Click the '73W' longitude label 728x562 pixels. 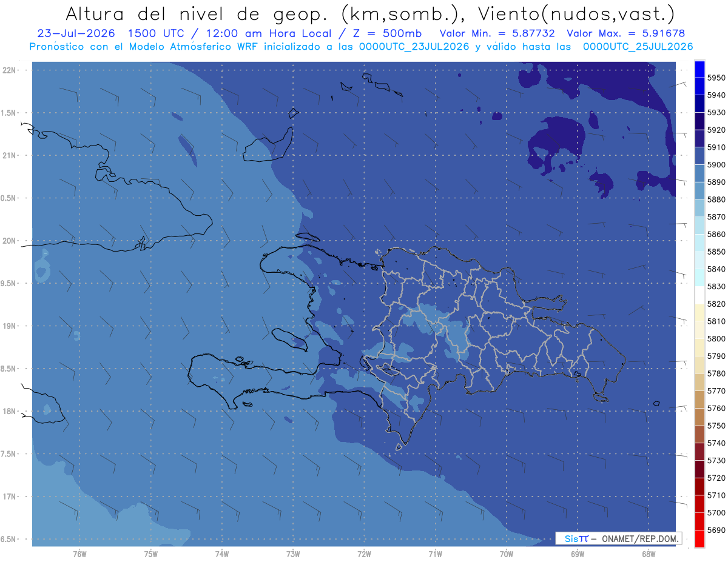tap(293, 554)
